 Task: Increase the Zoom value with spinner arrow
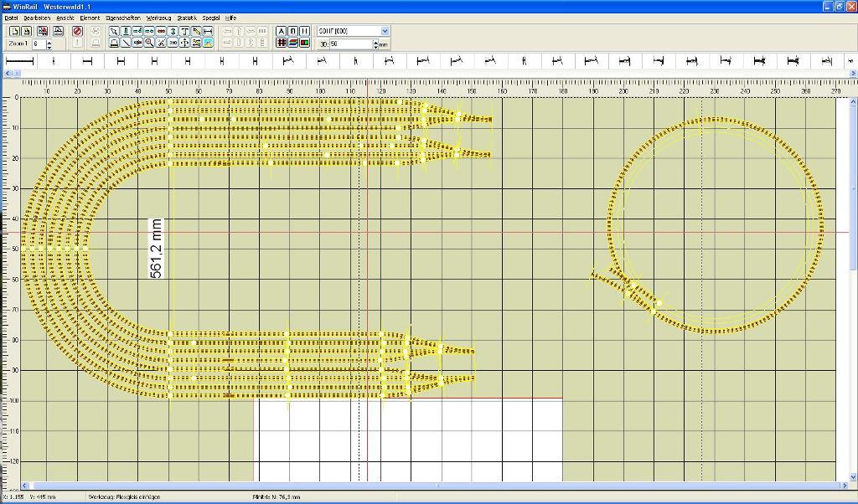[x=49, y=41]
